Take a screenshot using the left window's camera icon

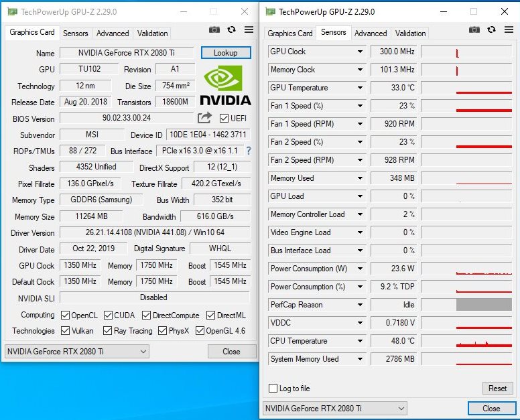[x=214, y=30]
